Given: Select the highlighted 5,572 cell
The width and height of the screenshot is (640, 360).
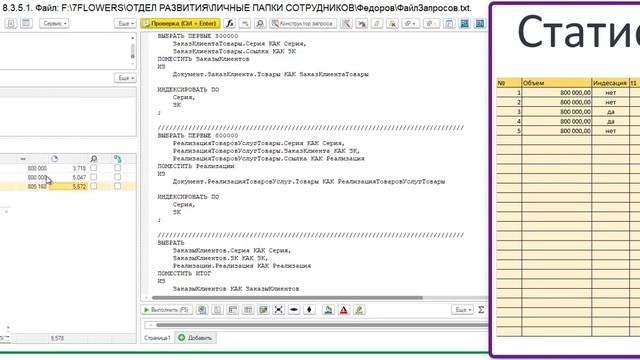Looking at the screenshot, I should coord(69,187).
